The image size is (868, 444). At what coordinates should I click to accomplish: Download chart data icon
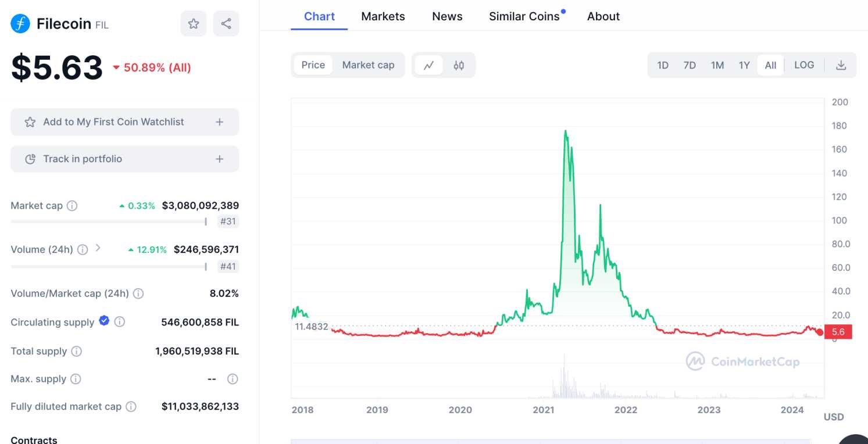(841, 65)
